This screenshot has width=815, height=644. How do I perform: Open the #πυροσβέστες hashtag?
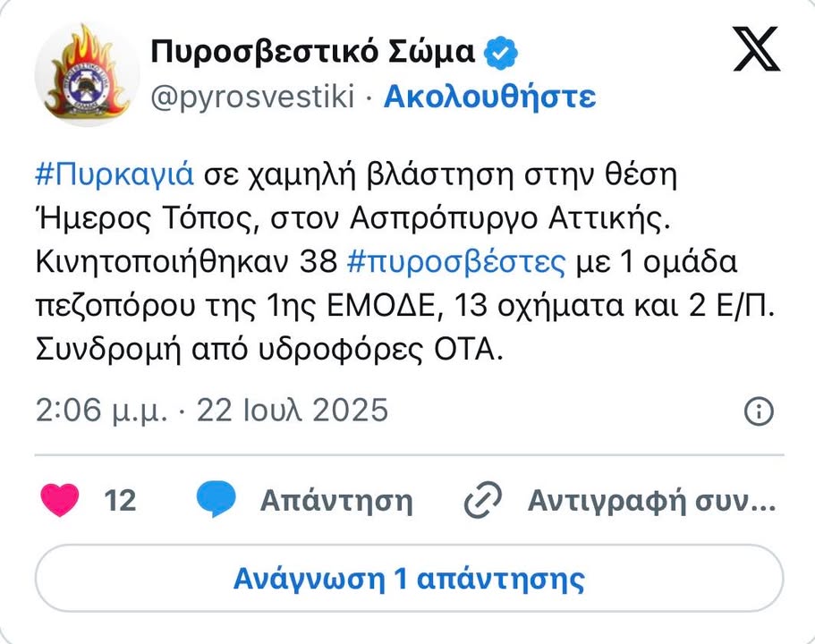tap(454, 262)
